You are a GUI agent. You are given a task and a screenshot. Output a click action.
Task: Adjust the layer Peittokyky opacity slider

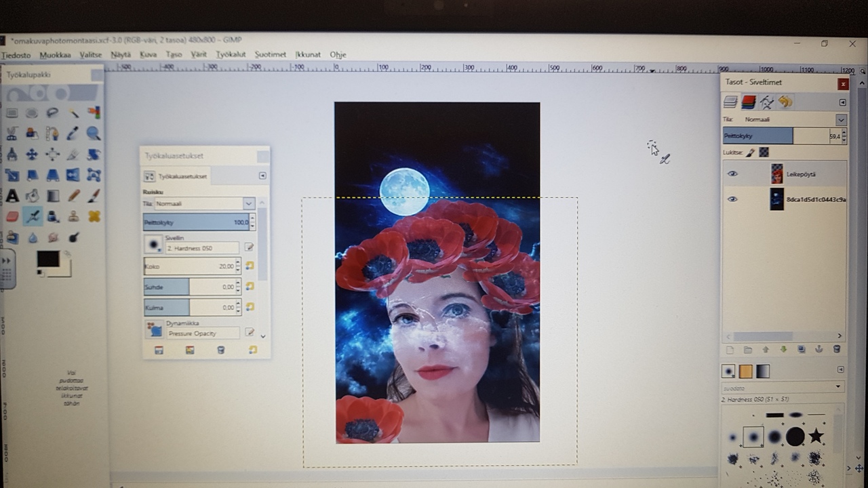776,136
